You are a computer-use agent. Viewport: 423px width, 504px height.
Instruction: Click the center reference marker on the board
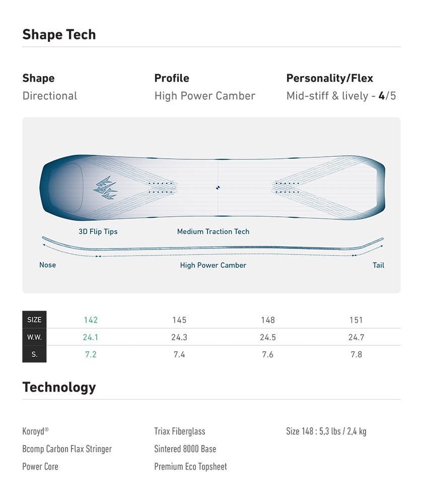218,187
